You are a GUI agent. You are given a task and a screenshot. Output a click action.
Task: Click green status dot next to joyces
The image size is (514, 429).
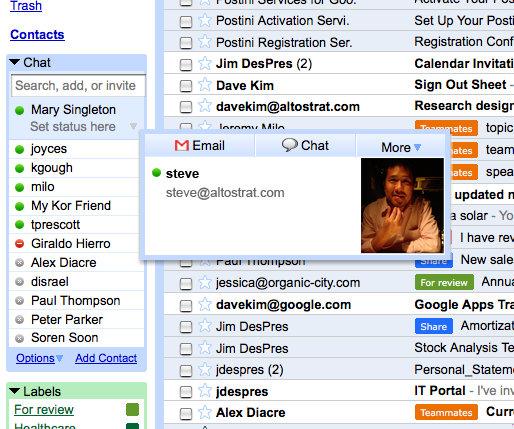20,149
